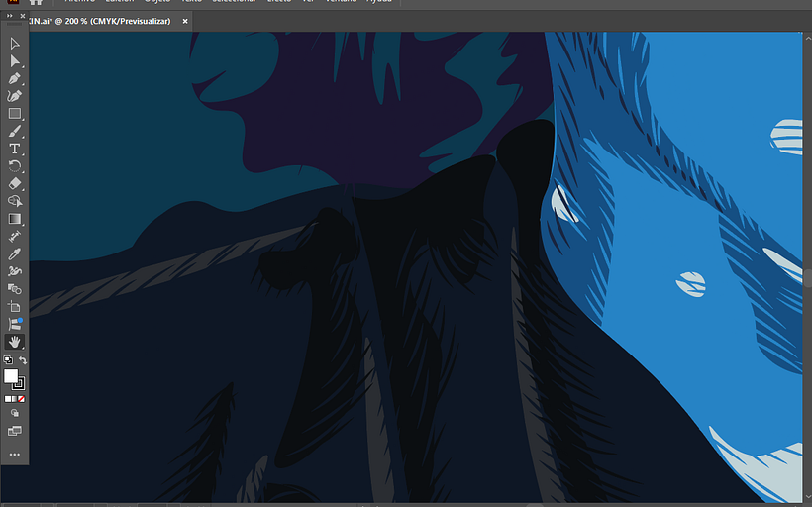Open Edit Toolbar three-dots menu
This screenshot has width=812, height=507.
tap(15, 455)
